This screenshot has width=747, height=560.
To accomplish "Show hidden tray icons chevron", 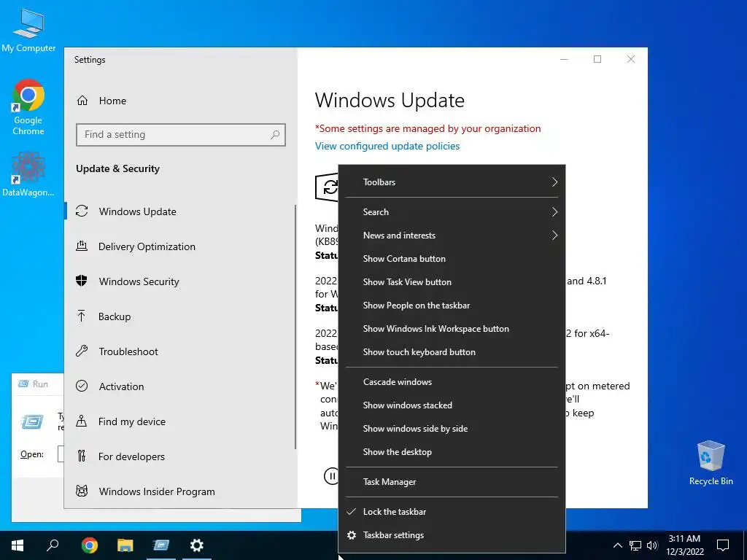I will [x=617, y=545].
